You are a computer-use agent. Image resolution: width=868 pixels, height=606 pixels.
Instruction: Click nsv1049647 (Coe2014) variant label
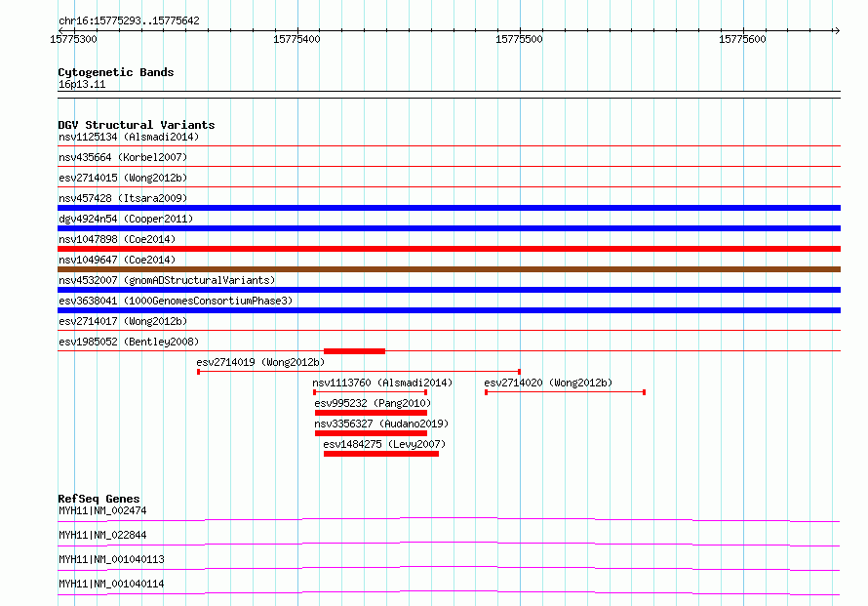click(117, 260)
